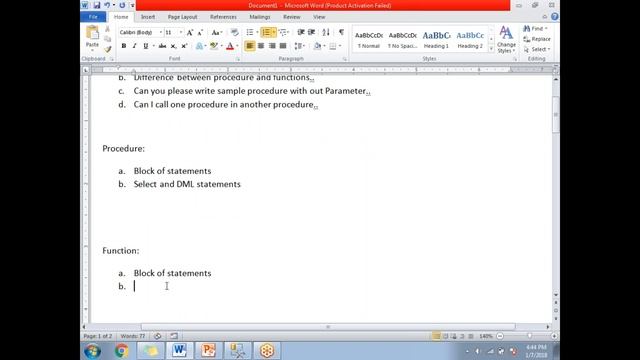Increase paragraph indent
This screenshot has width=640, height=360.
pos(311,32)
